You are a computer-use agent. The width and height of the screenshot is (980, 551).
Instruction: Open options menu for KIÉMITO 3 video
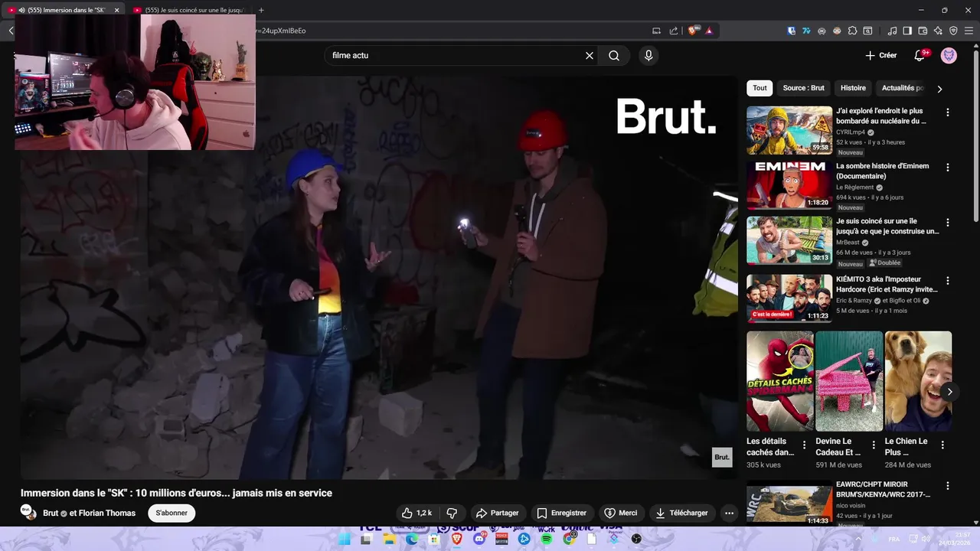(948, 280)
